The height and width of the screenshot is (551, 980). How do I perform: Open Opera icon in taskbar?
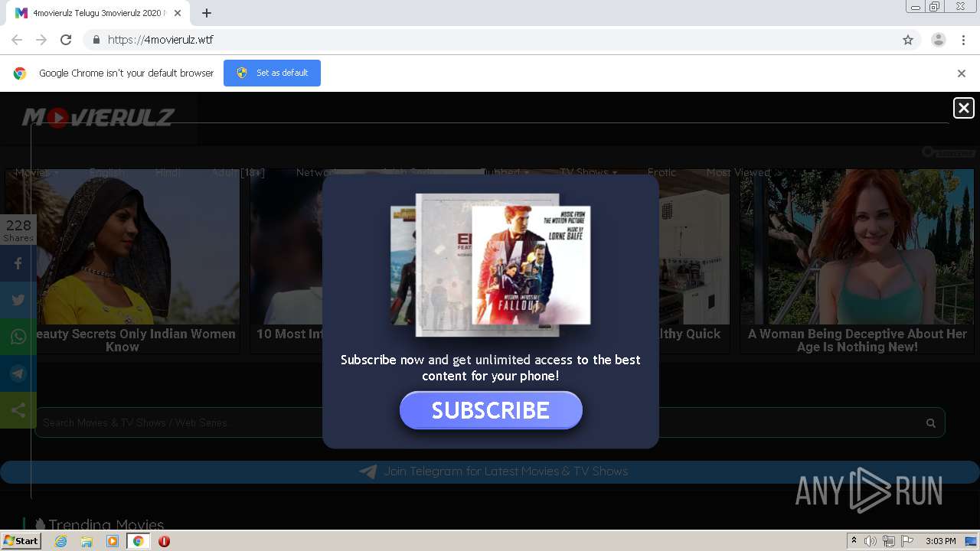click(164, 541)
